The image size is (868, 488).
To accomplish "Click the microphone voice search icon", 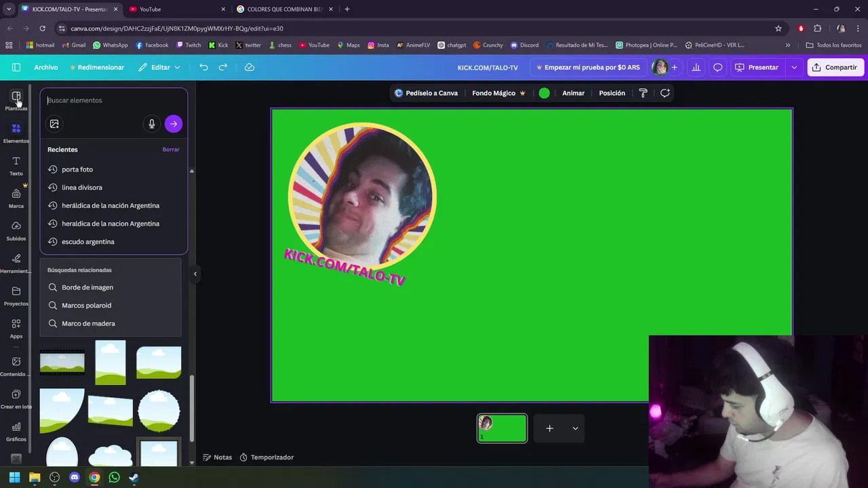I will click(x=152, y=123).
